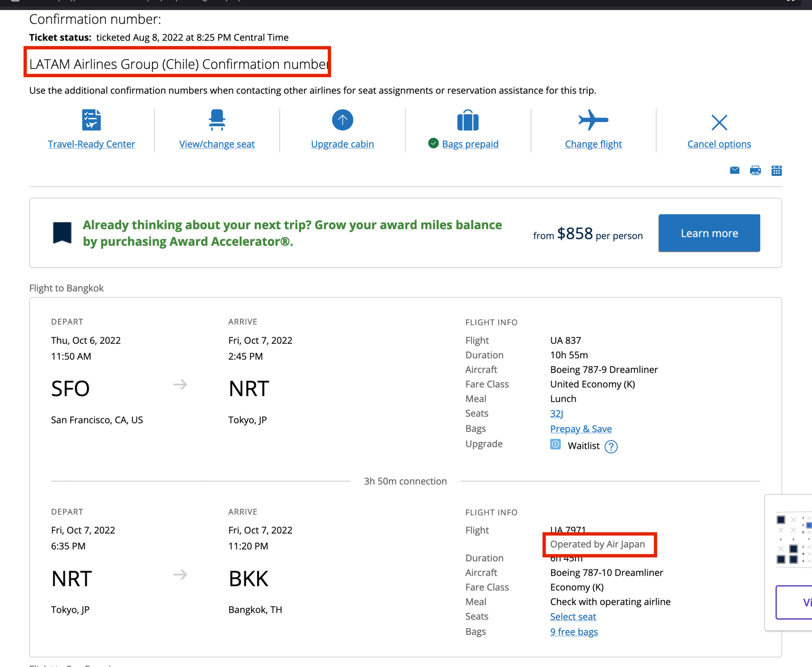Select seat for the NRT-BKK flight
This screenshot has height=667, width=812.
tap(573, 616)
